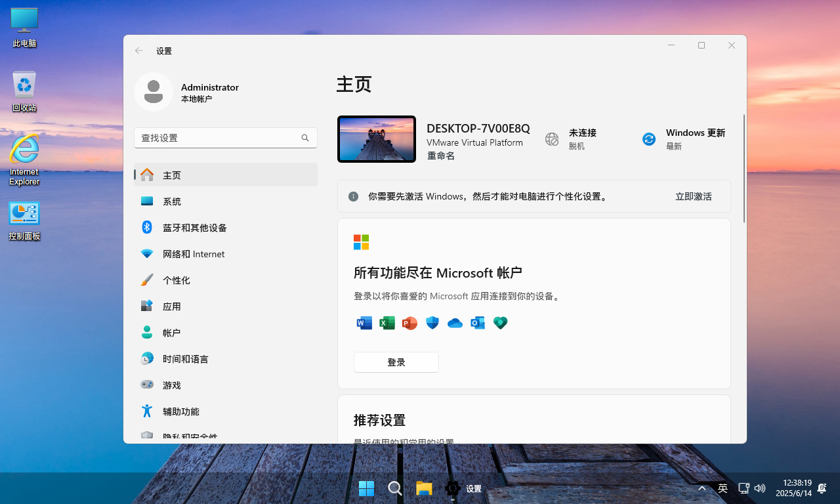Click the Word icon in Microsoft account card
The height and width of the screenshot is (504, 840).
[364, 323]
